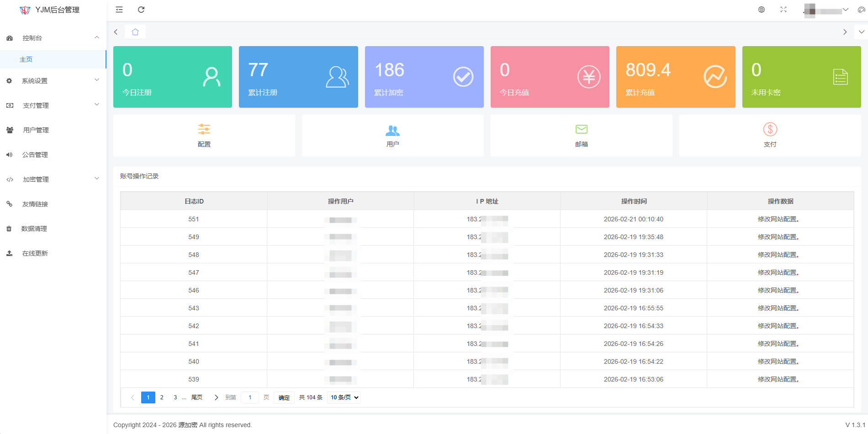Click the 确定 pagination confirm button
The image size is (868, 434).
tap(284, 397)
